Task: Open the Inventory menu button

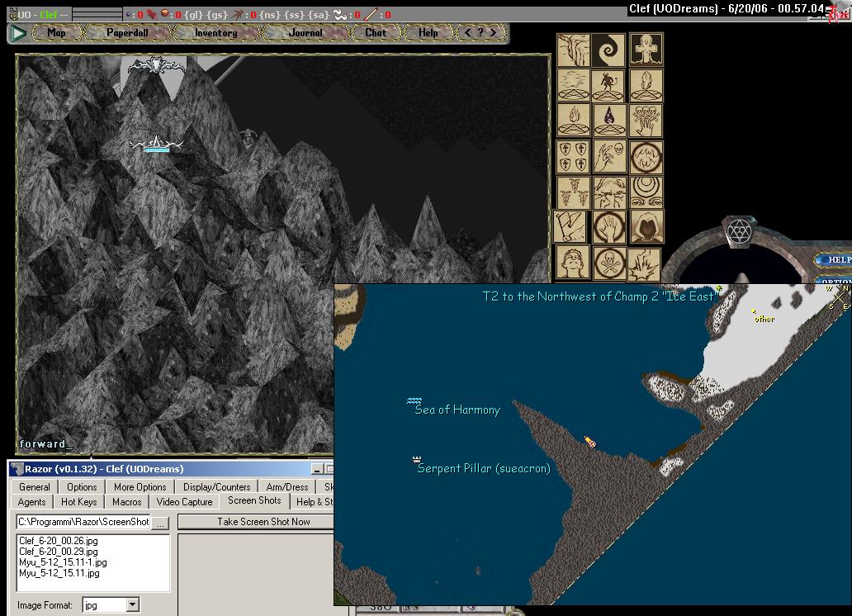Action: tap(215, 33)
